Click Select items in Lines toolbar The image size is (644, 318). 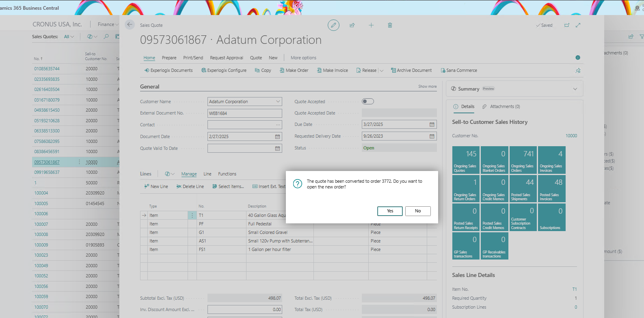228,186
